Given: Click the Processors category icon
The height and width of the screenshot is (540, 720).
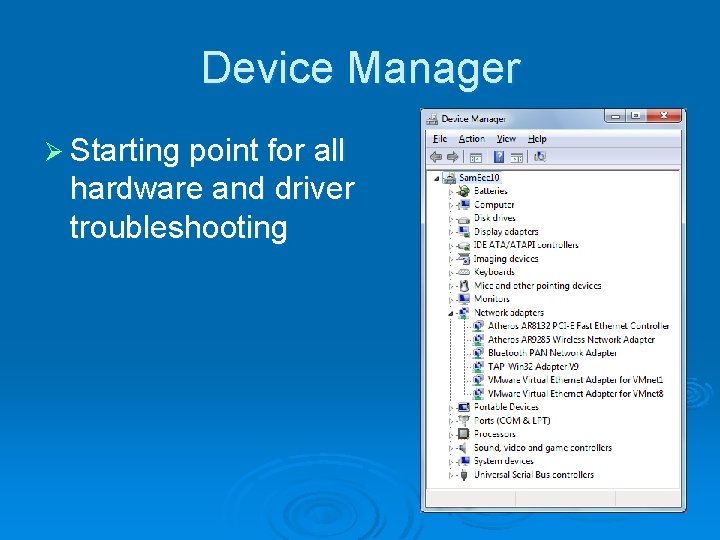Looking at the screenshot, I should 464,434.
